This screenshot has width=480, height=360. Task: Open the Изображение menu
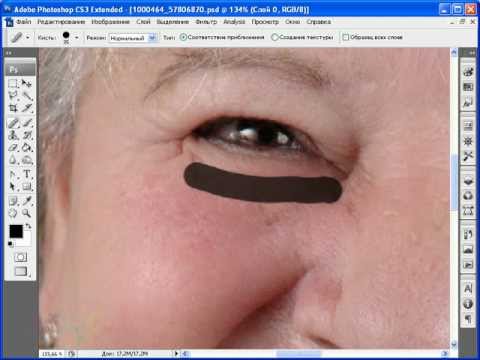110,22
